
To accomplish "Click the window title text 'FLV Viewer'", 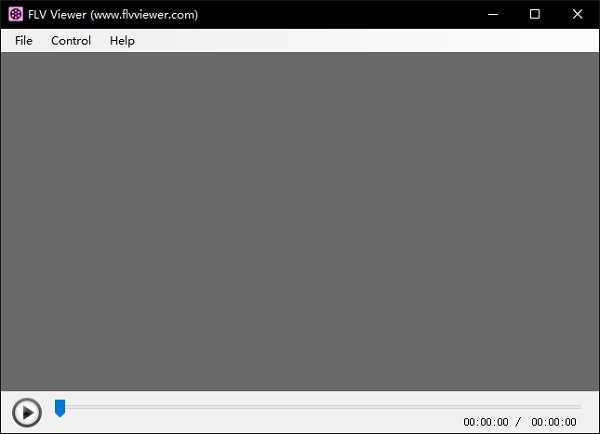I will click(58, 14).
